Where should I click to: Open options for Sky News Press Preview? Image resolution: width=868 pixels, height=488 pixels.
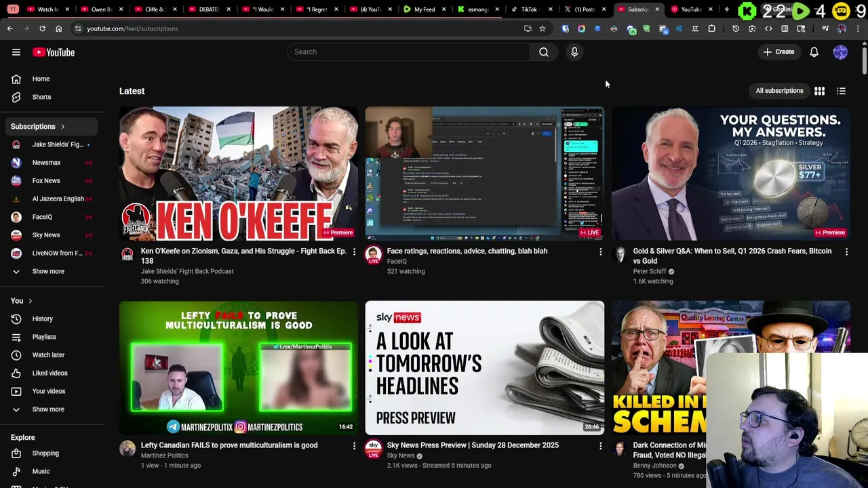(x=600, y=446)
